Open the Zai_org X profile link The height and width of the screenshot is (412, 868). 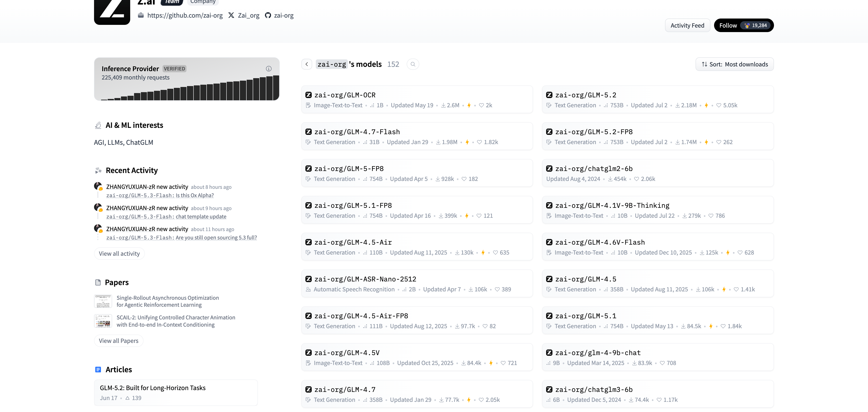[x=249, y=16]
